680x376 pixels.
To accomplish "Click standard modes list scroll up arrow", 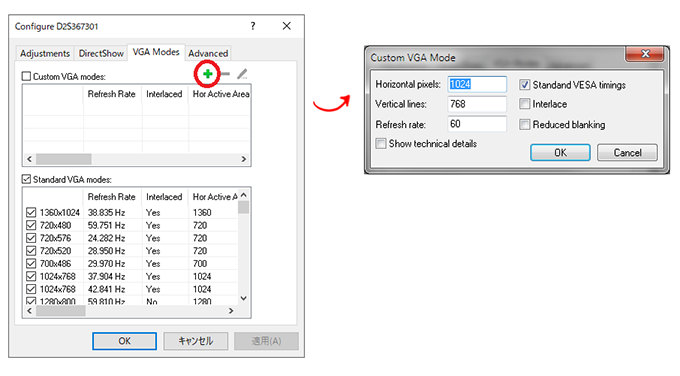I will click(243, 195).
